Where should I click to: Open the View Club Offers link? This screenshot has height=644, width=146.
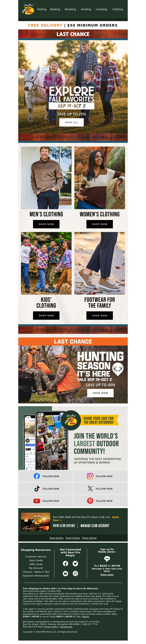point(64,526)
